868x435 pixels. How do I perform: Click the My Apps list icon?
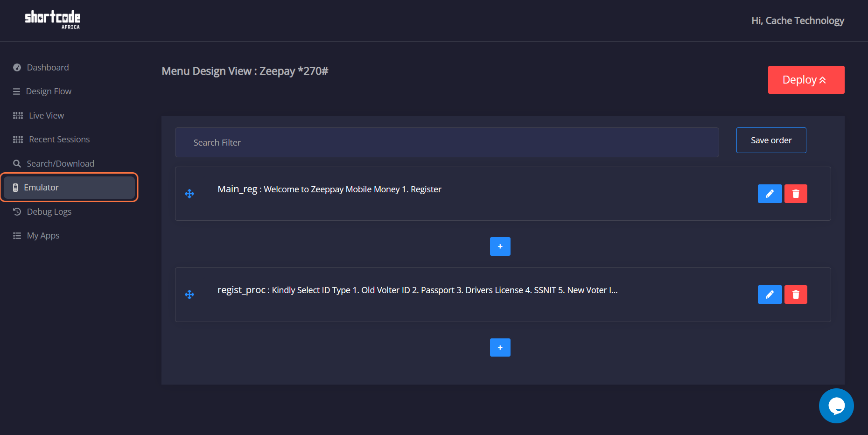tap(17, 236)
